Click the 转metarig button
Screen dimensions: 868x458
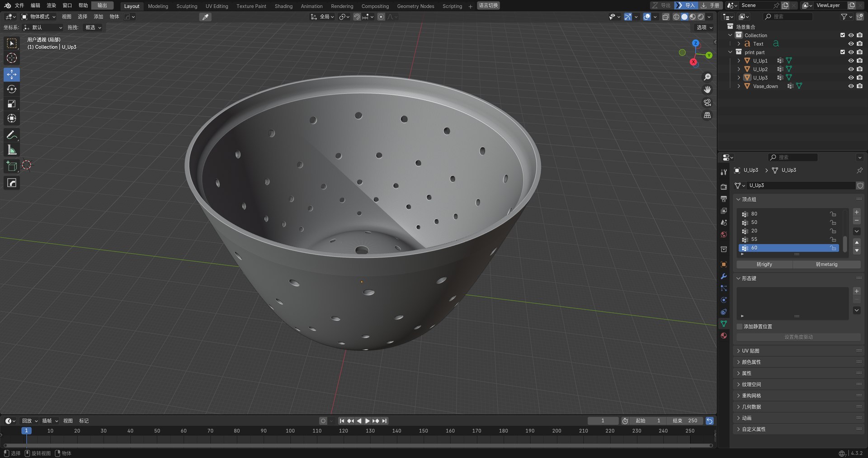click(826, 264)
